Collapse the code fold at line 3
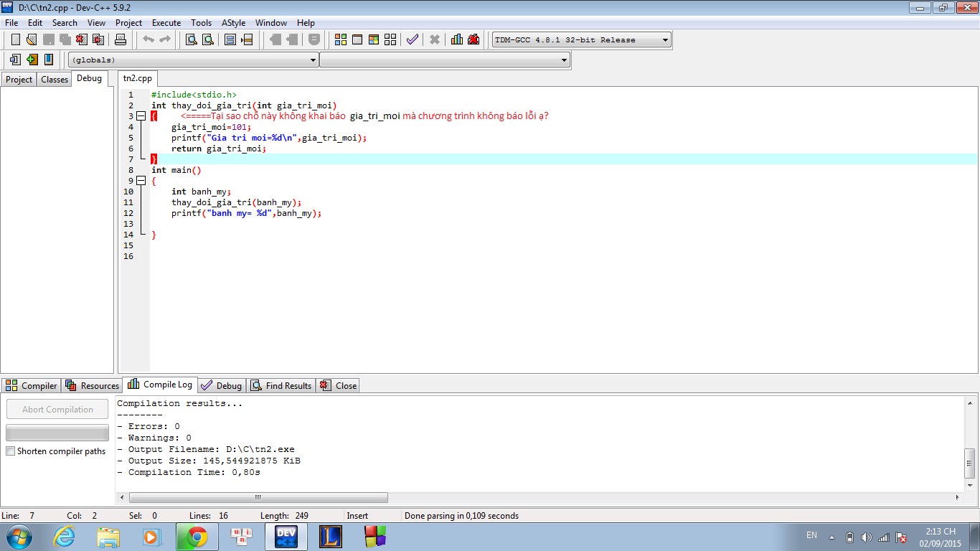The width and height of the screenshot is (980, 551). pyautogui.click(x=141, y=116)
